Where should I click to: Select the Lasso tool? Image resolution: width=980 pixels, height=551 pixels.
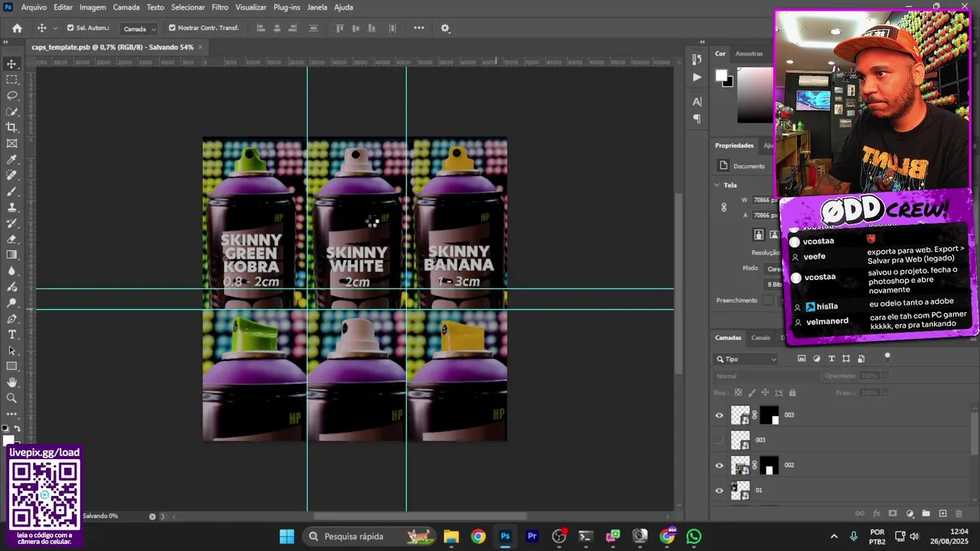pyautogui.click(x=11, y=96)
